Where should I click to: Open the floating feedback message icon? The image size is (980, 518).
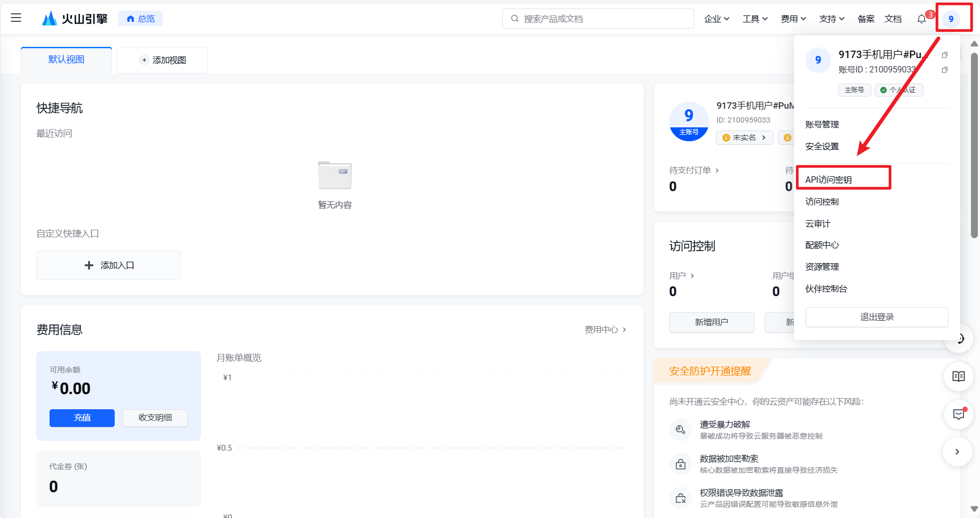coord(958,414)
